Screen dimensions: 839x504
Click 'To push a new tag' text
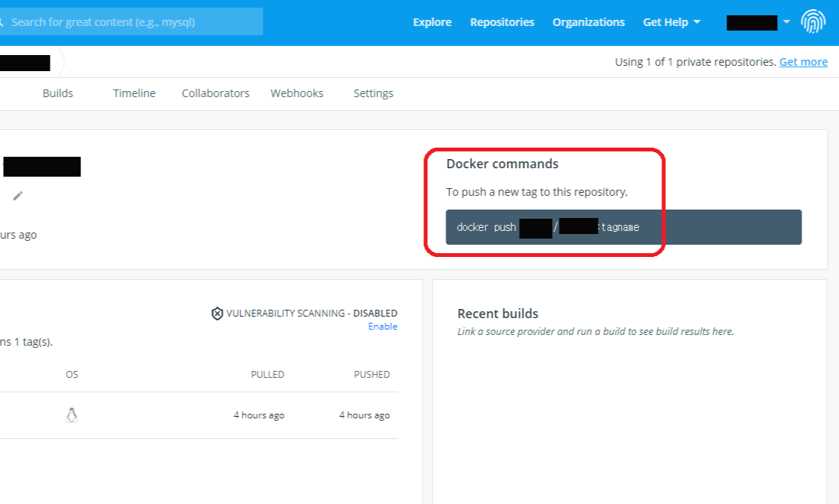pos(537,192)
